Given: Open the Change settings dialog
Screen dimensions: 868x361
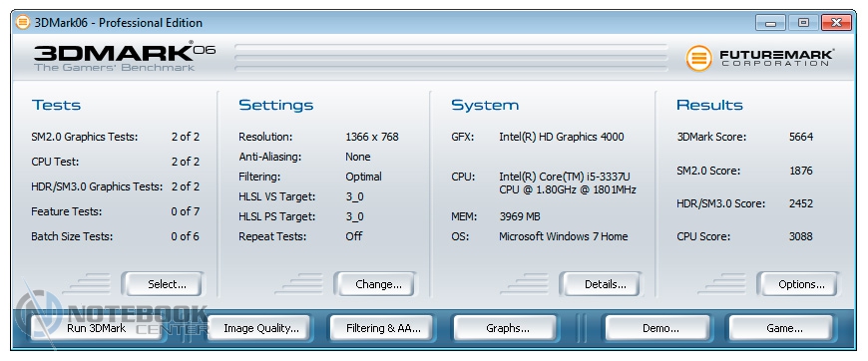Looking at the screenshot, I should 375,284.
